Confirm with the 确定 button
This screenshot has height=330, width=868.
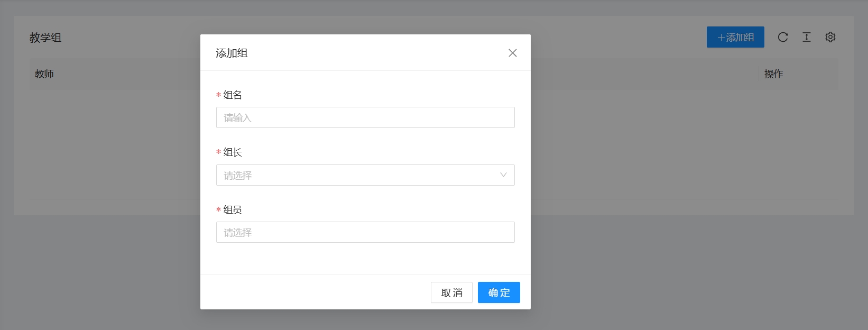point(498,292)
